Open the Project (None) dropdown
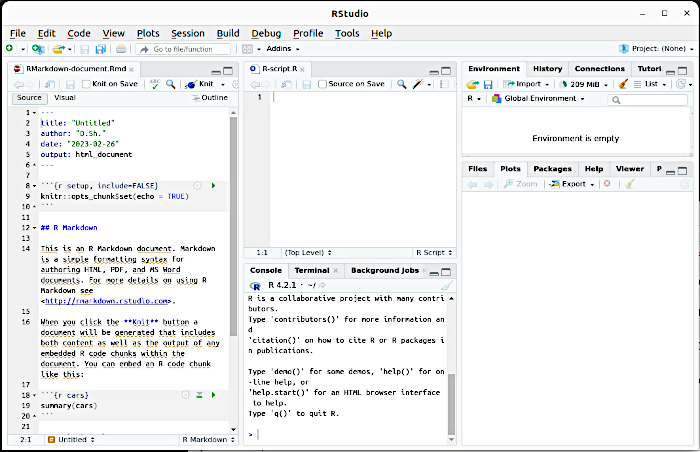The height and width of the screenshot is (452, 700). pyautogui.click(x=656, y=49)
